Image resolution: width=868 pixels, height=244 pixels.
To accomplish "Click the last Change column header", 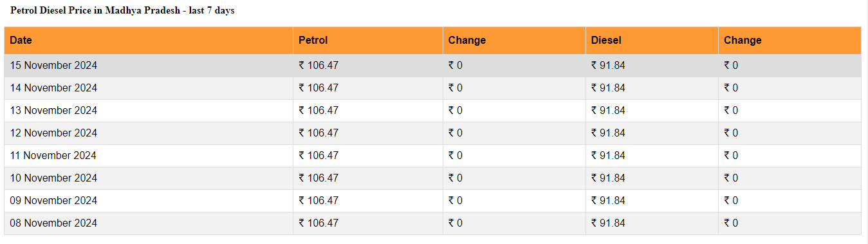I will (790, 40).
